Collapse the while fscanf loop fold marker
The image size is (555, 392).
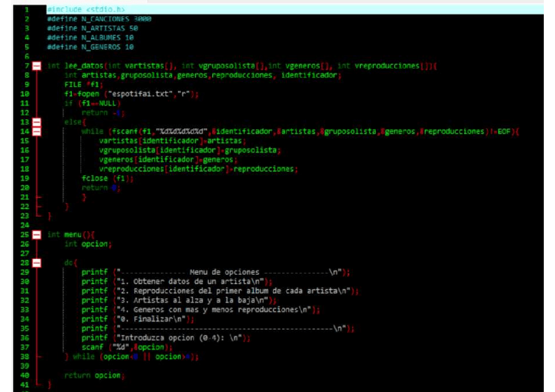coord(36,132)
